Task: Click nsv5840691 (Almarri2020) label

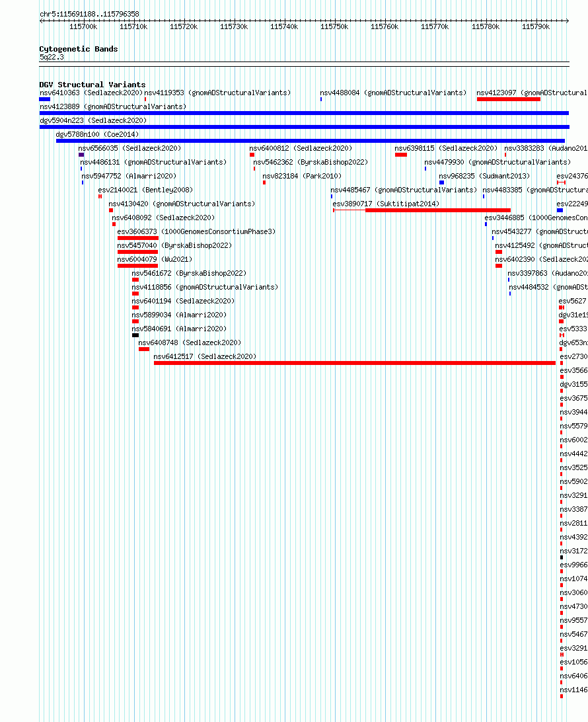Action: point(180,329)
